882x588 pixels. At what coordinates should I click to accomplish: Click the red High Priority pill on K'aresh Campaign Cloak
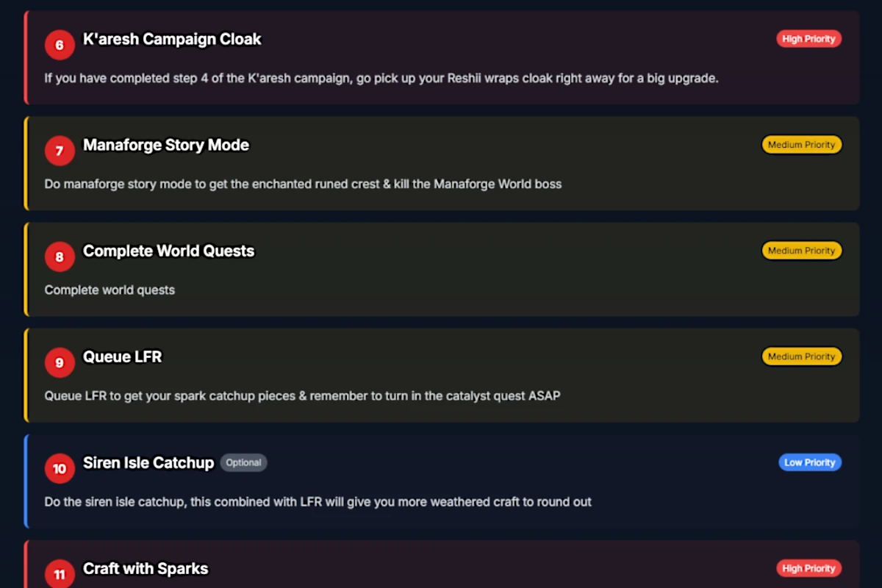[808, 39]
